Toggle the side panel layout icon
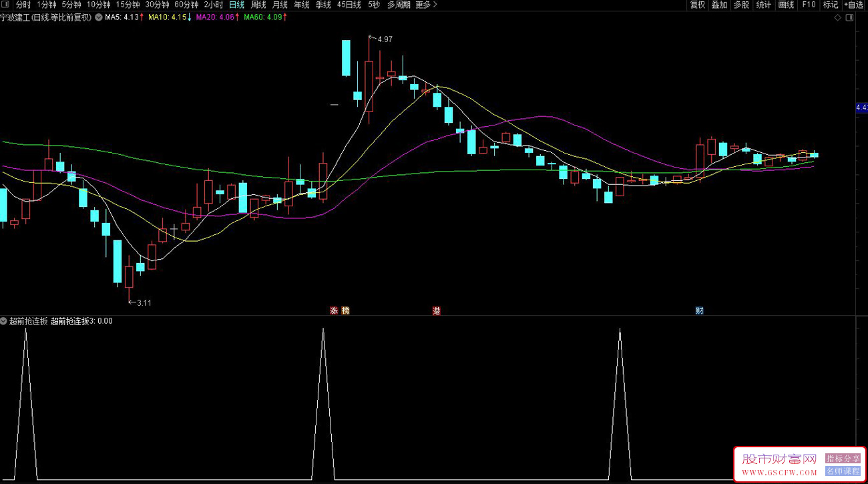The height and width of the screenshot is (484, 868). coord(850,18)
